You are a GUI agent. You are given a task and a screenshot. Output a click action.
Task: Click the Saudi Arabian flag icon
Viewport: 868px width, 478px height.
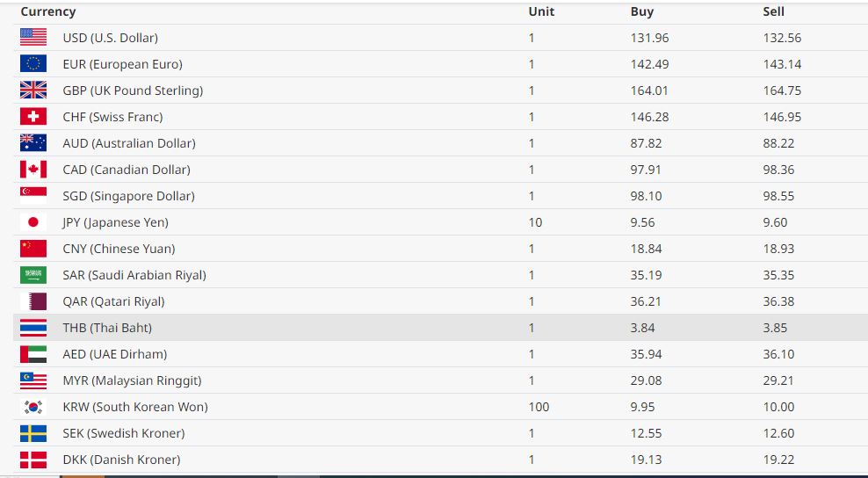[33, 275]
